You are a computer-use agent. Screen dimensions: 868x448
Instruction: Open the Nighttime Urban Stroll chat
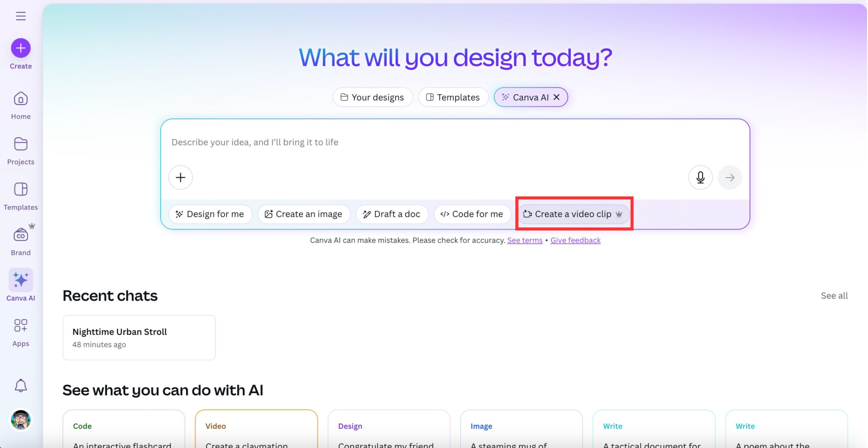139,338
